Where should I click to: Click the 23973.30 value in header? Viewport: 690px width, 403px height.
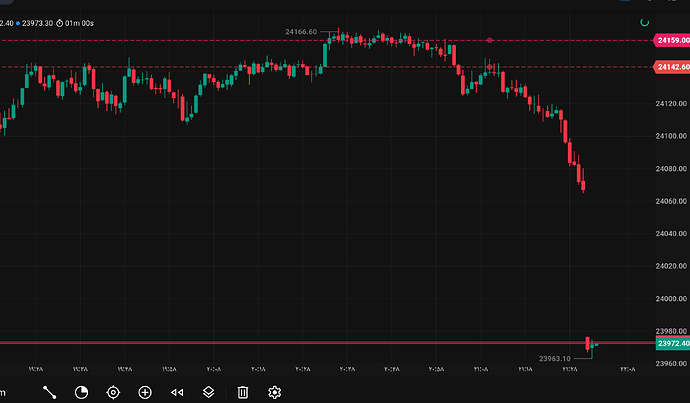click(37, 23)
